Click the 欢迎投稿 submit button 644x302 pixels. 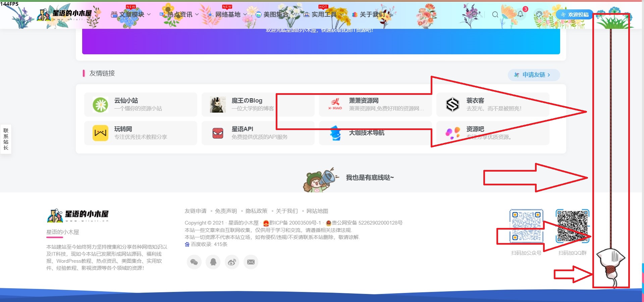575,14
